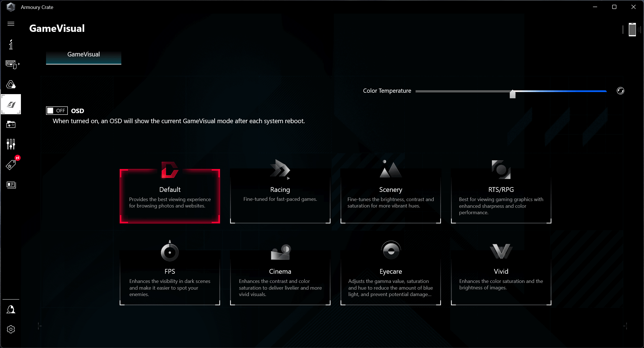Maximize the Armoury Crate window

point(614,7)
